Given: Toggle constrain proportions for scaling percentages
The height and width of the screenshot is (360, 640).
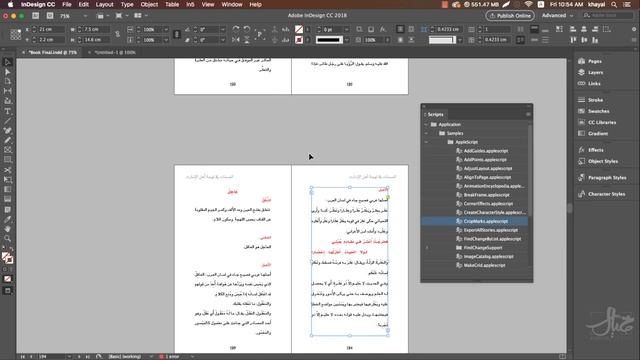Looking at the screenshot, I should tap(177, 35).
